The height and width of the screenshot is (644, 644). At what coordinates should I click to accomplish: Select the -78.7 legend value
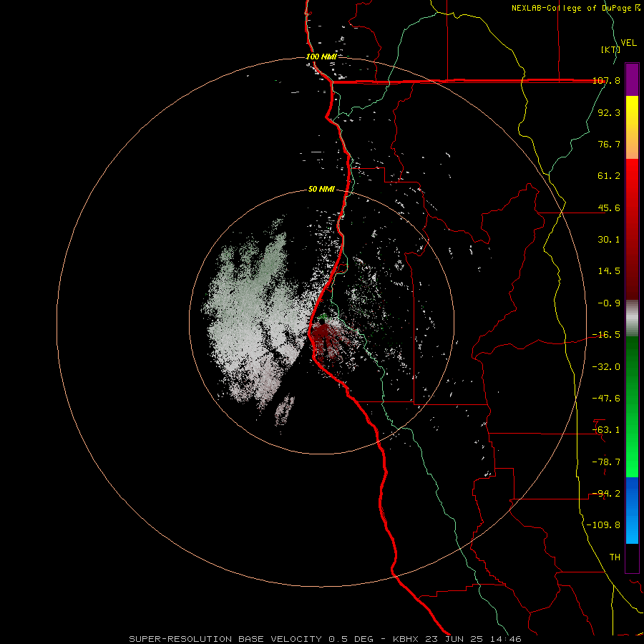[x=606, y=462]
